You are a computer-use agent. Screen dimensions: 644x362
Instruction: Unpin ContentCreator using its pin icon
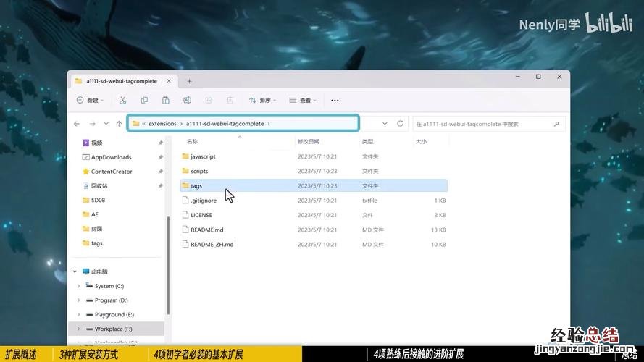(161, 172)
